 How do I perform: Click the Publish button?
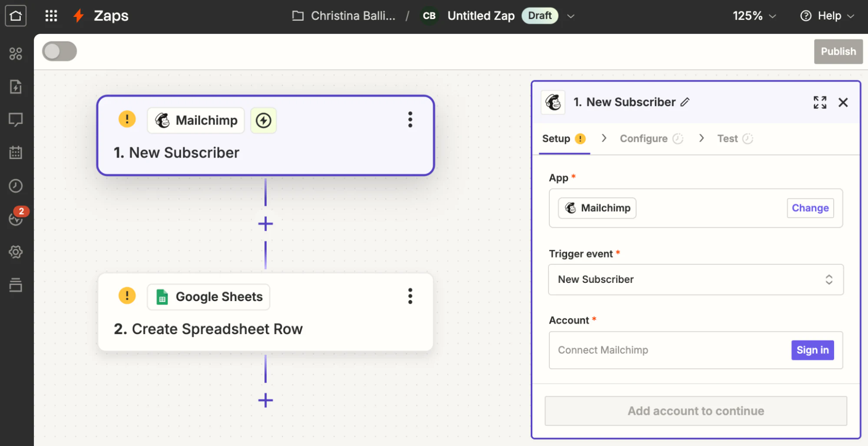pos(838,52)
